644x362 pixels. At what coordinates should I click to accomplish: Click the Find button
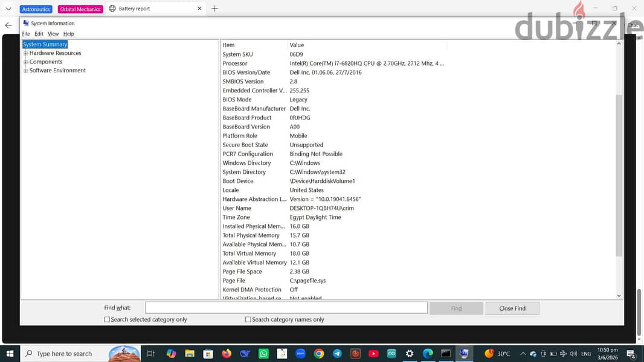tap(456, 308)
